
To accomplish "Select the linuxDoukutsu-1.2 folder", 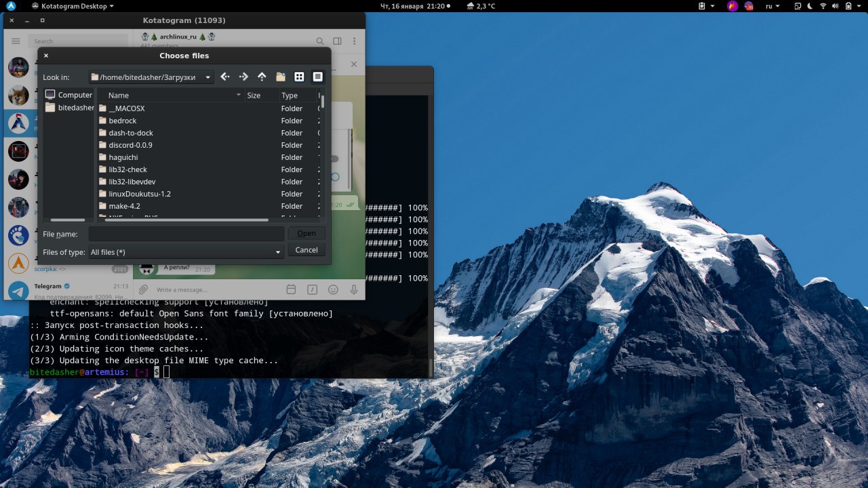I will (x=139, y=194).
